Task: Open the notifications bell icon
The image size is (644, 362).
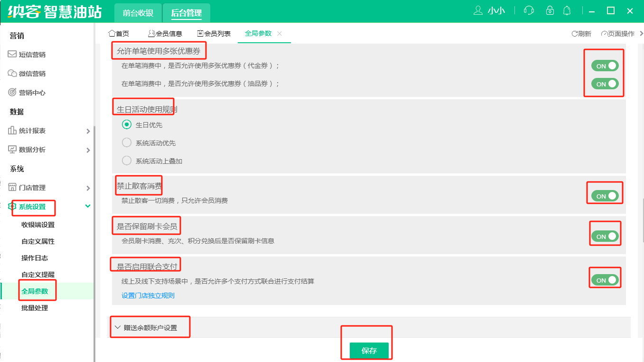Action: pyautogui.click(x=567, y=11)
